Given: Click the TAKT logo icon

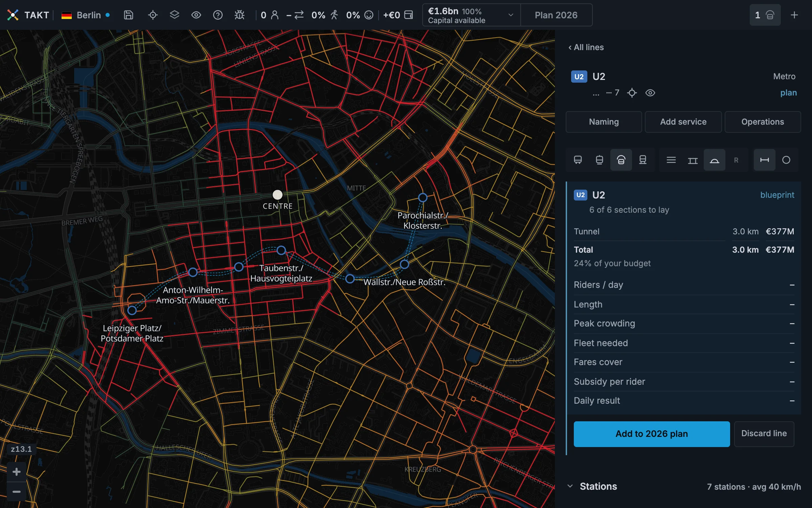Looking at the screenshot, I should [13, 15].
